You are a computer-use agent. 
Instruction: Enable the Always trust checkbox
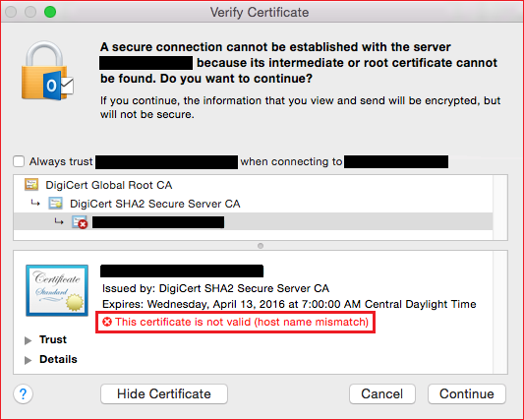coord(19,161)
